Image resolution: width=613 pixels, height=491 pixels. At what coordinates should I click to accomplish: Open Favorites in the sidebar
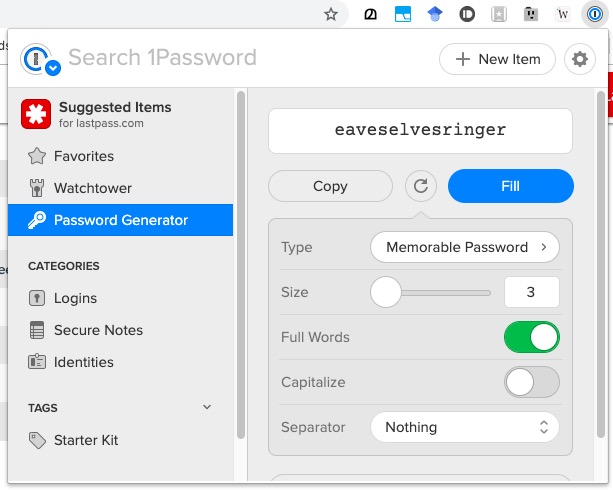120,156
